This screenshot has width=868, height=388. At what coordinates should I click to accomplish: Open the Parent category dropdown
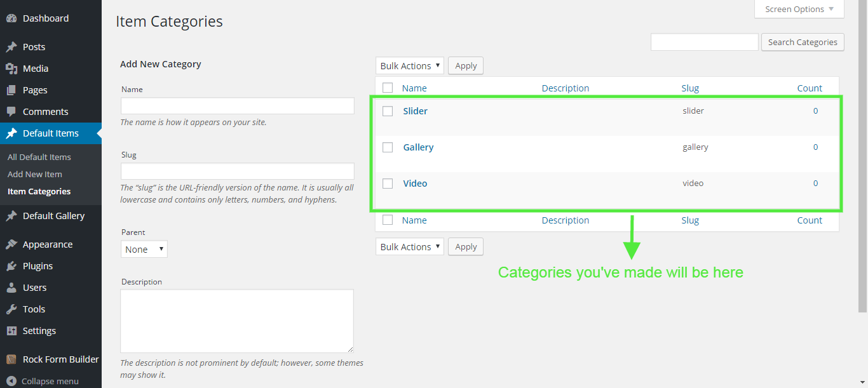point(144,250)
